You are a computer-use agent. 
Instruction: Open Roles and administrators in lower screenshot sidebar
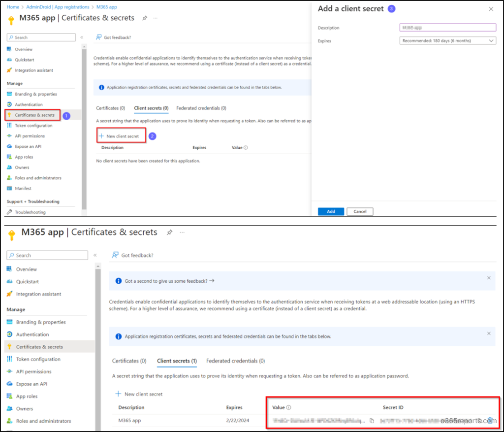[x=39, y=421]
